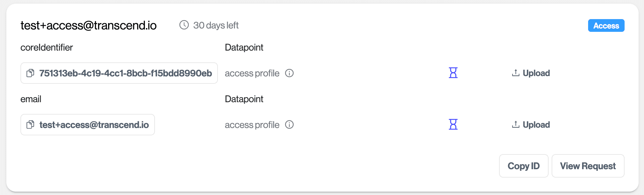Click info icon beside second access profile
The height and width of the screenshot is (195, 644).
[289, 125]
